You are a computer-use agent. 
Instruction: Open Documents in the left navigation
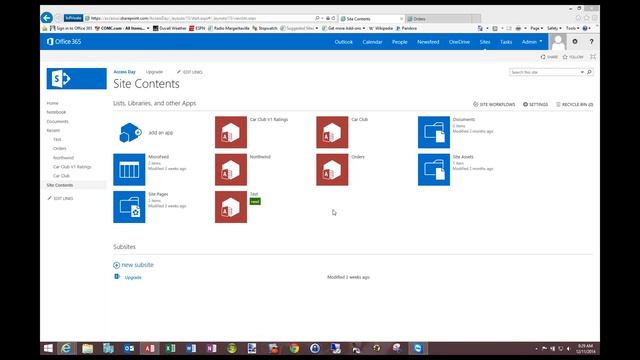[x=58, y=122]
